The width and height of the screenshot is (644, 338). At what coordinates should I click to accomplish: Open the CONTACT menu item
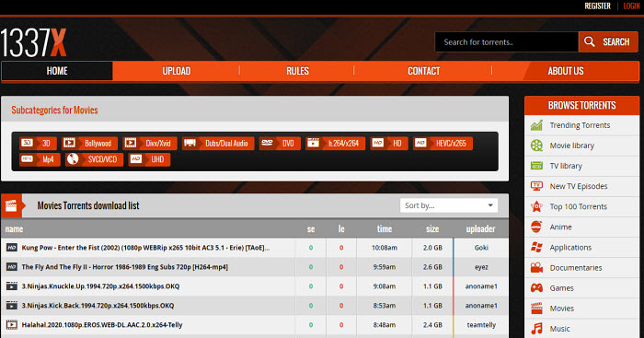[x=423, y=71]
